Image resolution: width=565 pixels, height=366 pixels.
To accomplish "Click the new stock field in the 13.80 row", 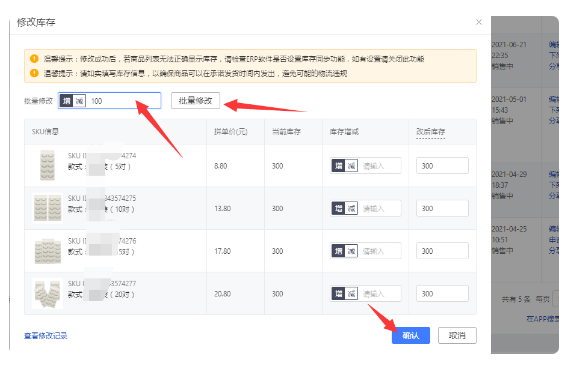I will [442, 208].
